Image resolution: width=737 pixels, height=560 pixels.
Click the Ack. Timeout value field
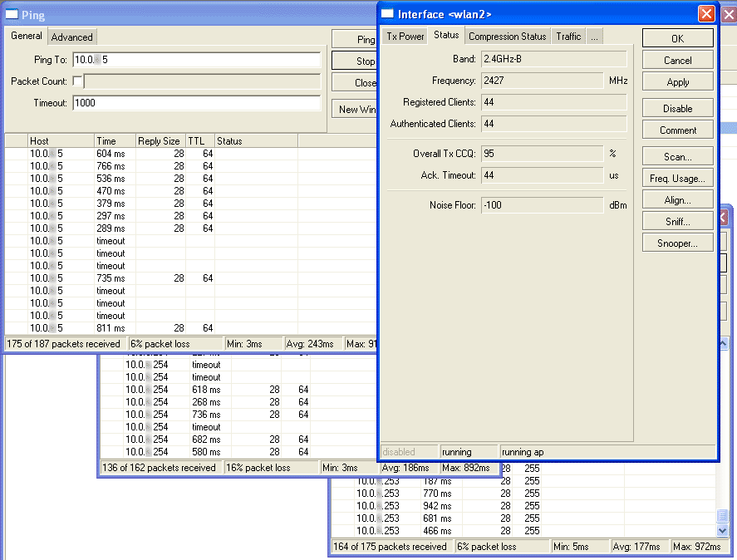[x=542, y=175]
